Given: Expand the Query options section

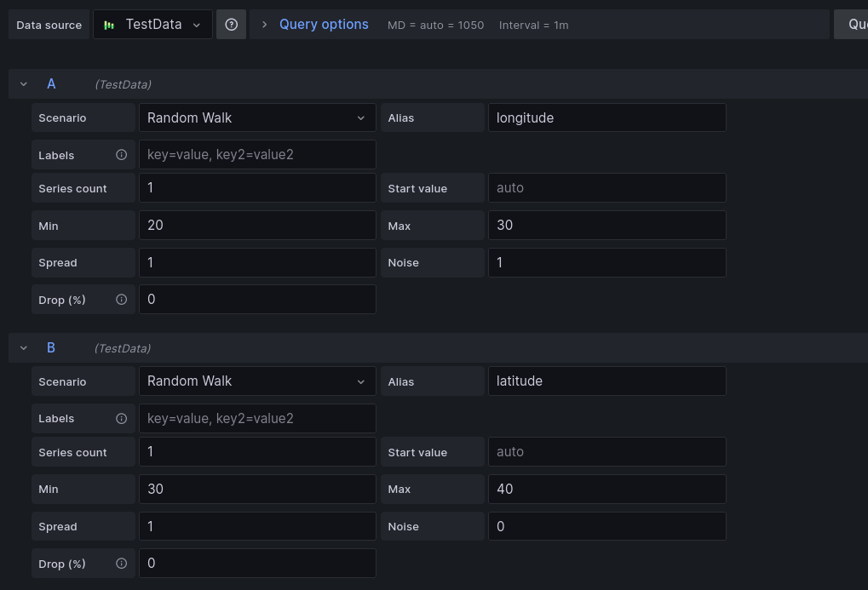Looking at the screenshot, I should point(324,24).
